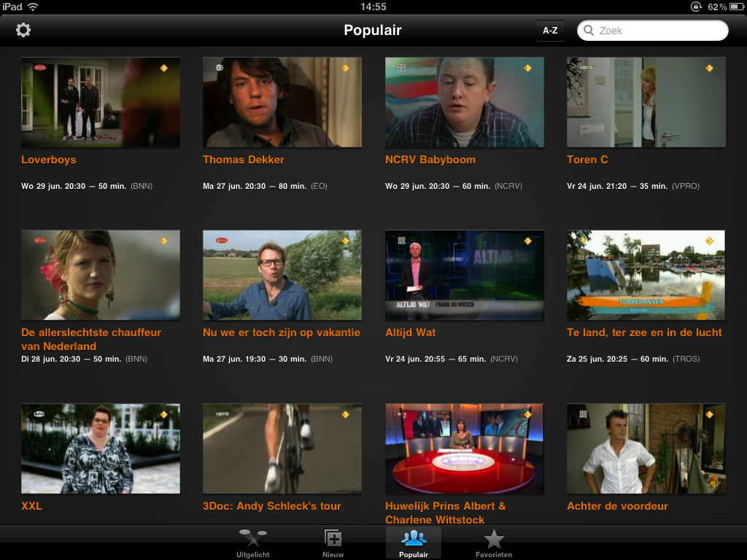747x560 pixels.
Task: Focus the Zoek search field
Action: [657, 31]
